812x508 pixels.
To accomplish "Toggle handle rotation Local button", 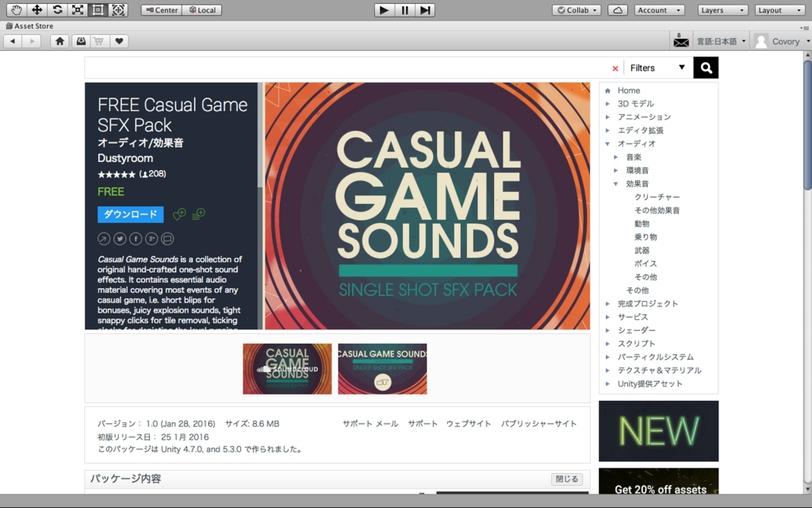I will click(x=202, y=10).
